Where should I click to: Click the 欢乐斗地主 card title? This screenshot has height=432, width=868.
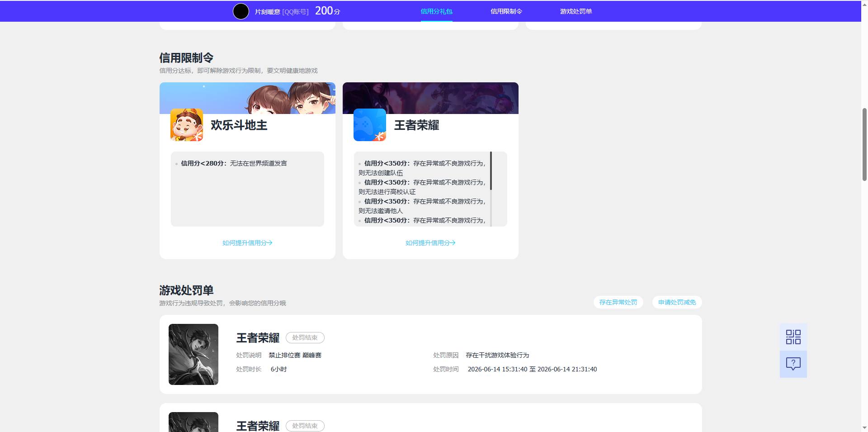click(x=239, y=125)
